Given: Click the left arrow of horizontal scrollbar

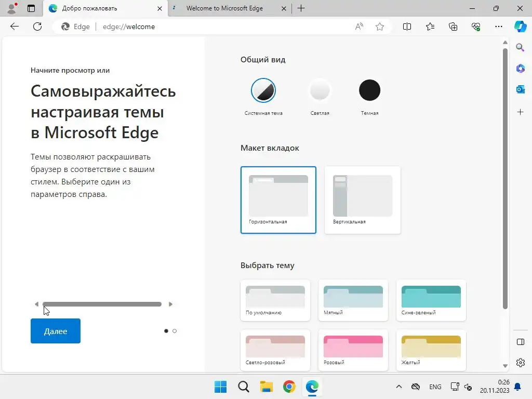Looking at the screenshot, I should click(x=36, y=304).
